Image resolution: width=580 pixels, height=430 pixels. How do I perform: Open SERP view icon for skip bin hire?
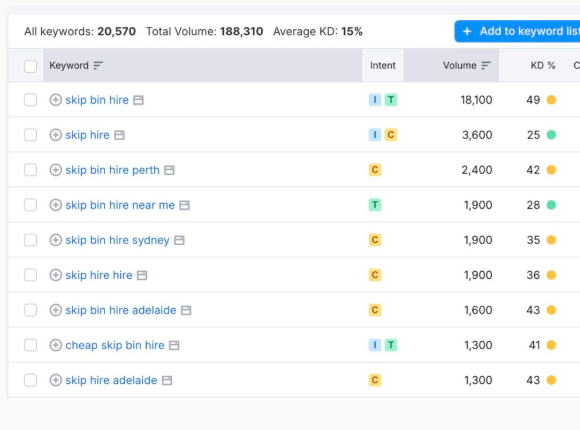[138, 100]
